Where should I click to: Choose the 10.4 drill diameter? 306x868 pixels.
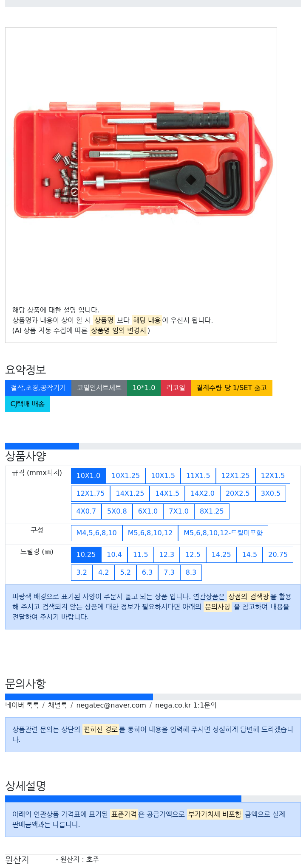click(x=114, y=555)
